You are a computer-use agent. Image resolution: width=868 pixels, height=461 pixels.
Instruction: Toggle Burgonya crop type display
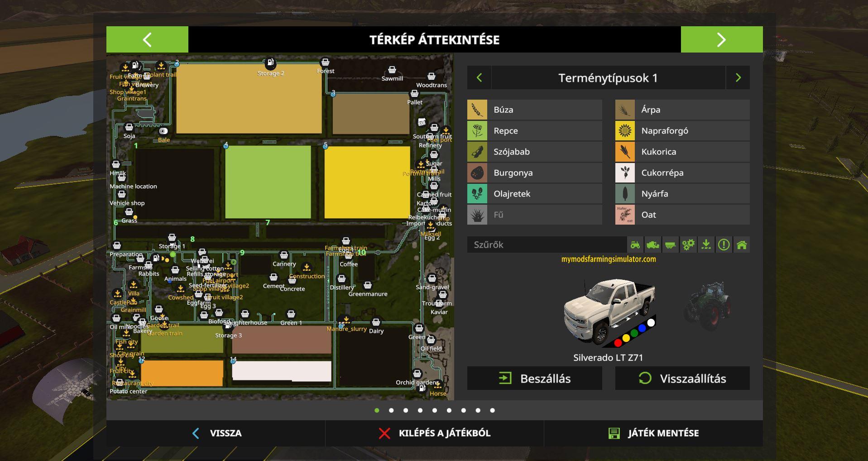tap(535, 173)
